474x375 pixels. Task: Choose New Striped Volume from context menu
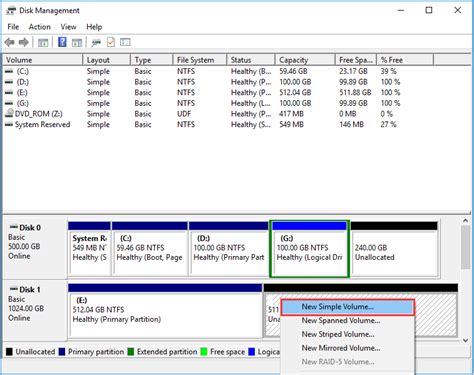click(348, 334)
